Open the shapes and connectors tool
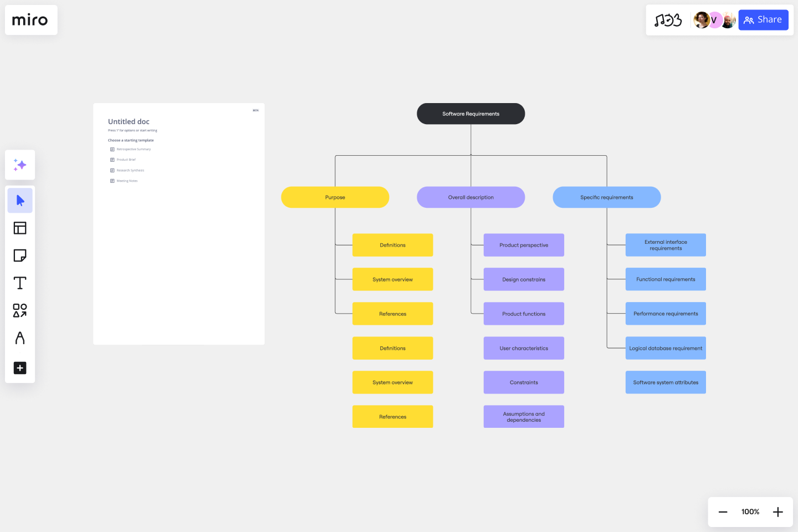The image size is (798, 532). (x=19, y=310)
